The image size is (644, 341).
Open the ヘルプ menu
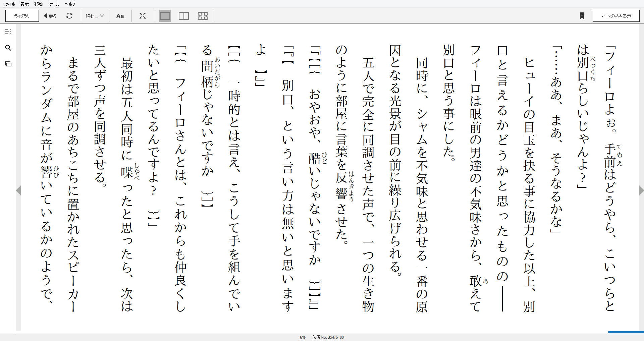[70, 4]
